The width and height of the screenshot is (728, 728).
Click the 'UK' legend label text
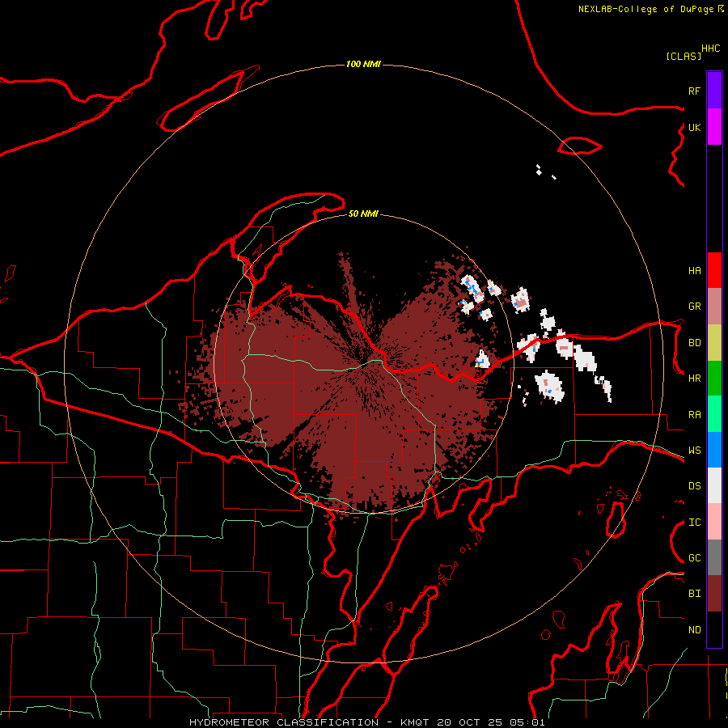(694, 127)
